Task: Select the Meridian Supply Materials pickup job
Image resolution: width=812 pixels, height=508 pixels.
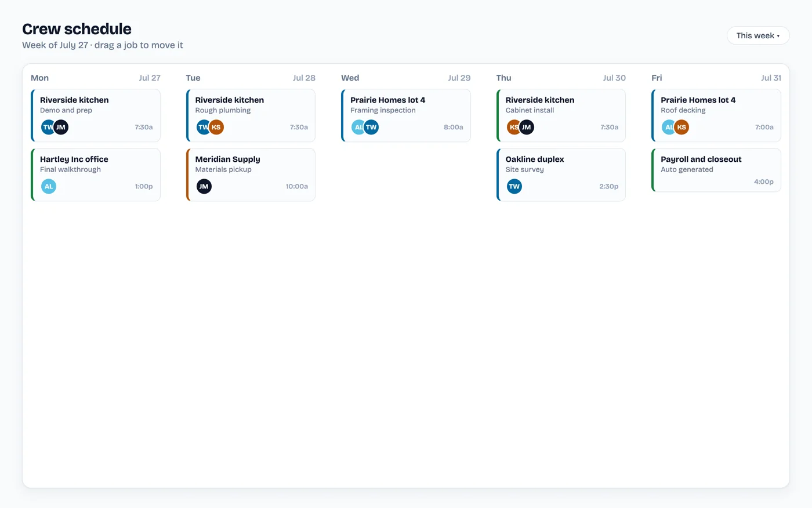Action: tap(251, 175)
